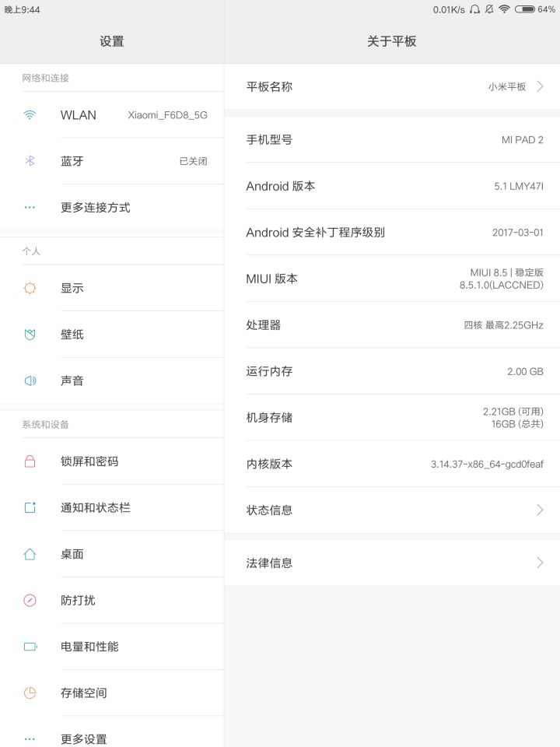The height and width of the screenshot is (747, 560).
Task: Tap the MIUI 版本 row
Action: [392, 279]
